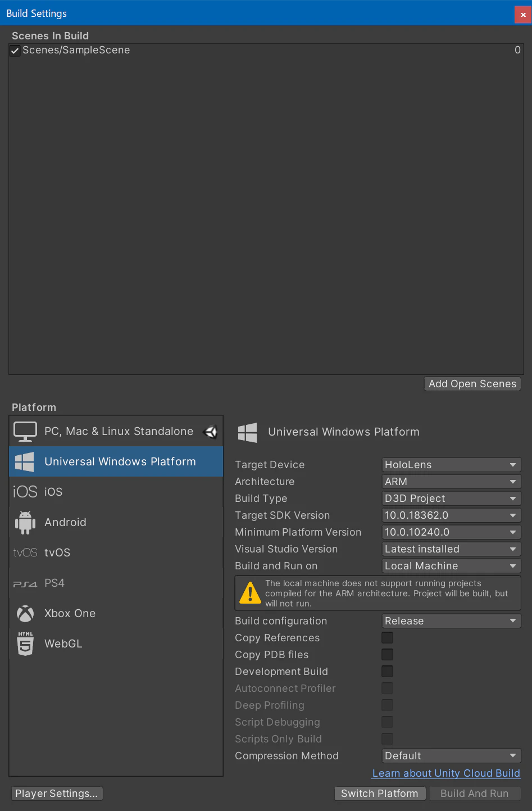This screenshot has height=811, width=532.
Task: Open the Target SDK Version dropdown
Action: pos(452,515)
